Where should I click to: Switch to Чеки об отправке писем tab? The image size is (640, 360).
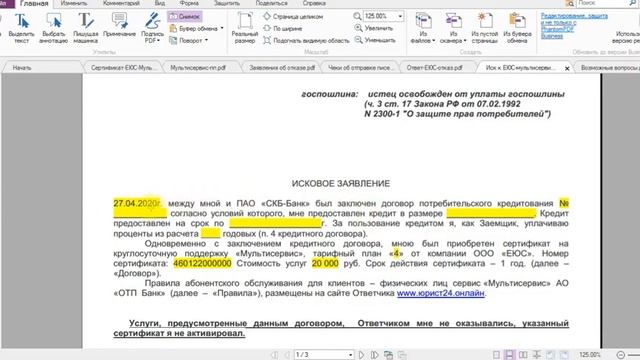click(x=360, y=68)
